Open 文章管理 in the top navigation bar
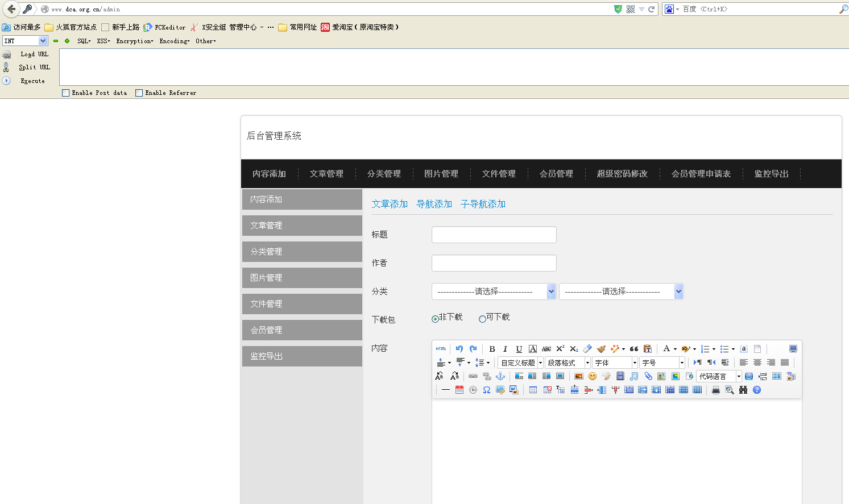849x504 pixels. click(x=326, y=174)
